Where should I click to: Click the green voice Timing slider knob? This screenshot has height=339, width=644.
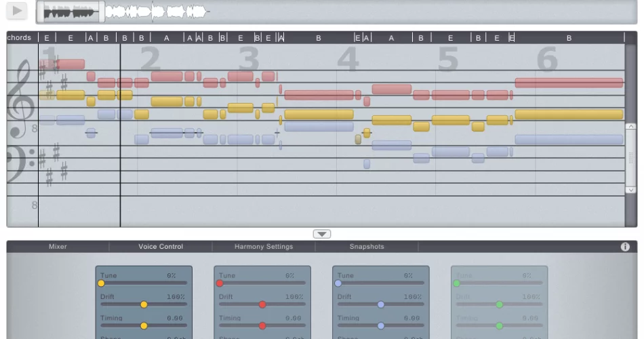[499, 326]
